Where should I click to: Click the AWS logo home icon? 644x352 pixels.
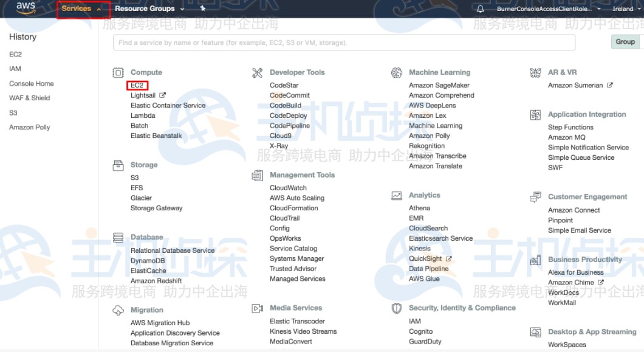click(26, 8)
